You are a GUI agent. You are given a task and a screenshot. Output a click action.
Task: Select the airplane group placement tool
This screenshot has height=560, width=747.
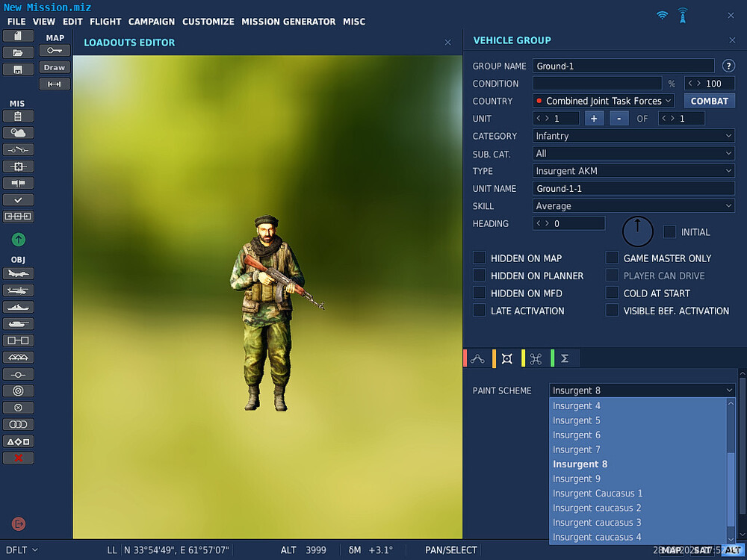[18, 273]
